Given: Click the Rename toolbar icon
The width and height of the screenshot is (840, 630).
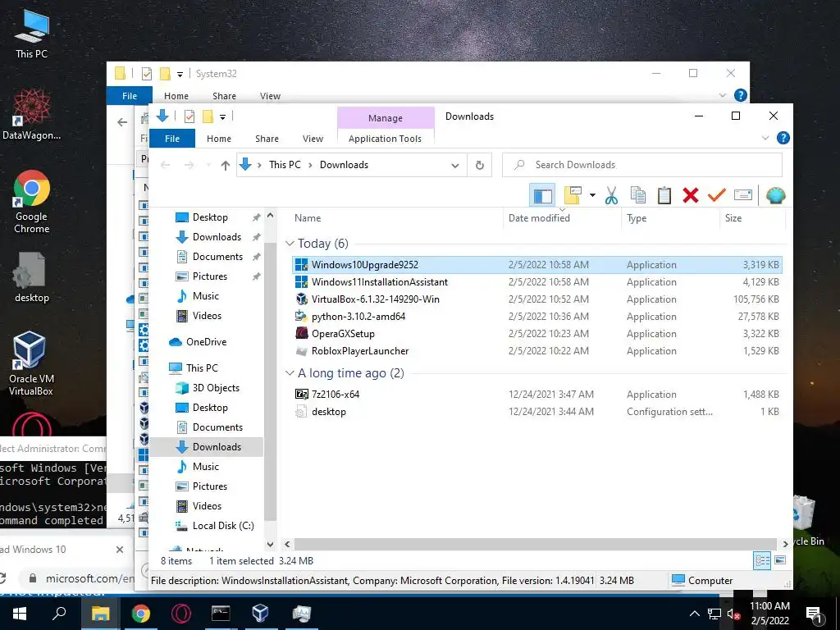Looking at the screenshot, I should pyautogui.click(x=743, y=195).
